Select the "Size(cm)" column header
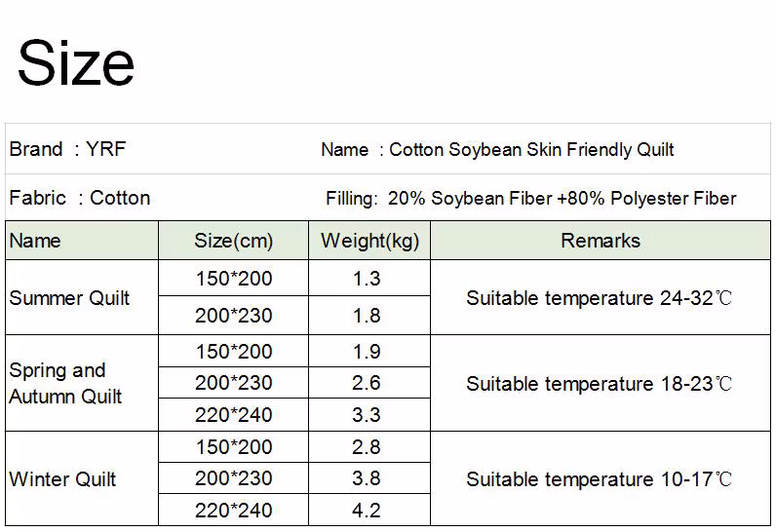The width and height of the screenshot is (776, 532). [234, 241]
